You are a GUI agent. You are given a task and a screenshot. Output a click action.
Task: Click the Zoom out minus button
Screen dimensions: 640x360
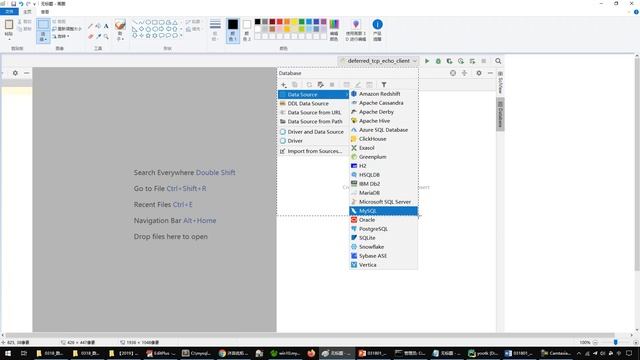click(595, 342)
